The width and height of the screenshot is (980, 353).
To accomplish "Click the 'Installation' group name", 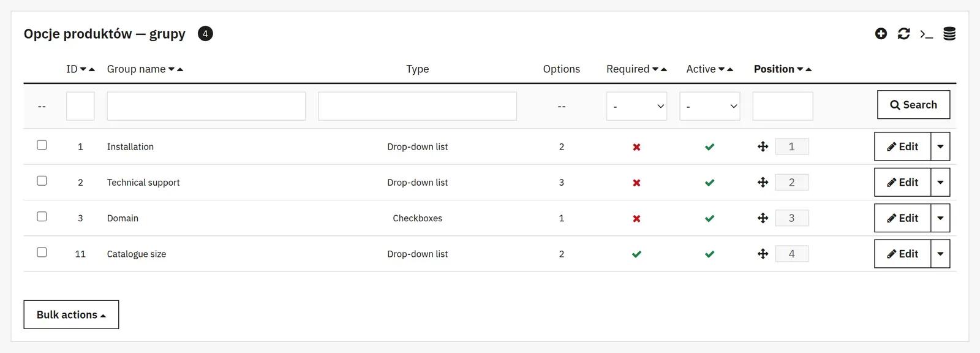I will click(130, 146).
